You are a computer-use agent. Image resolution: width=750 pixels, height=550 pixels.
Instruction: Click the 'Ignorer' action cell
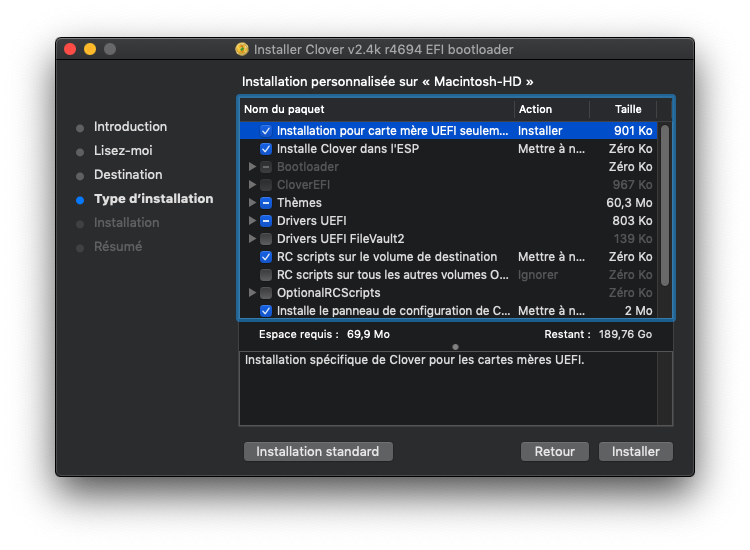538,275
